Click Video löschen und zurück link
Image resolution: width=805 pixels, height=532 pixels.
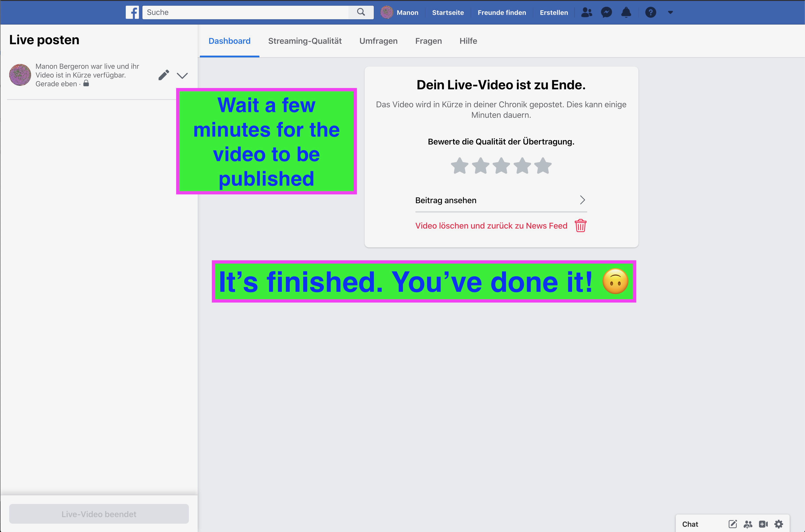coord(491,226)
